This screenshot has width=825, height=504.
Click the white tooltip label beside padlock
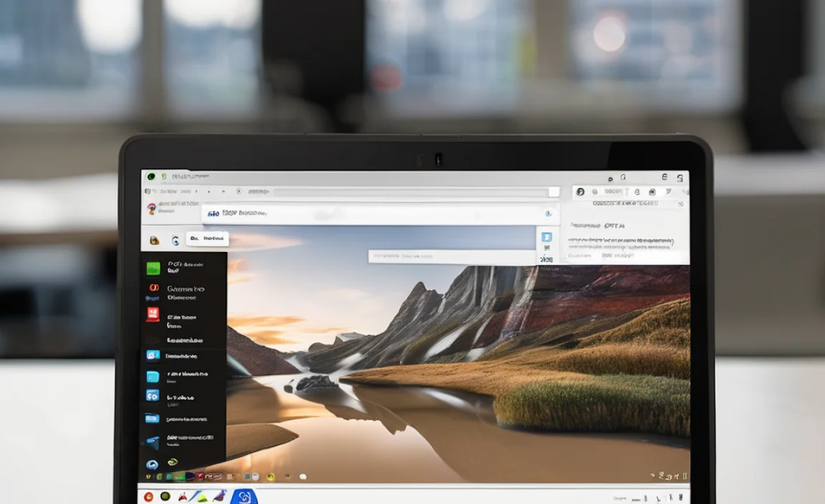(x=207, y=238)
